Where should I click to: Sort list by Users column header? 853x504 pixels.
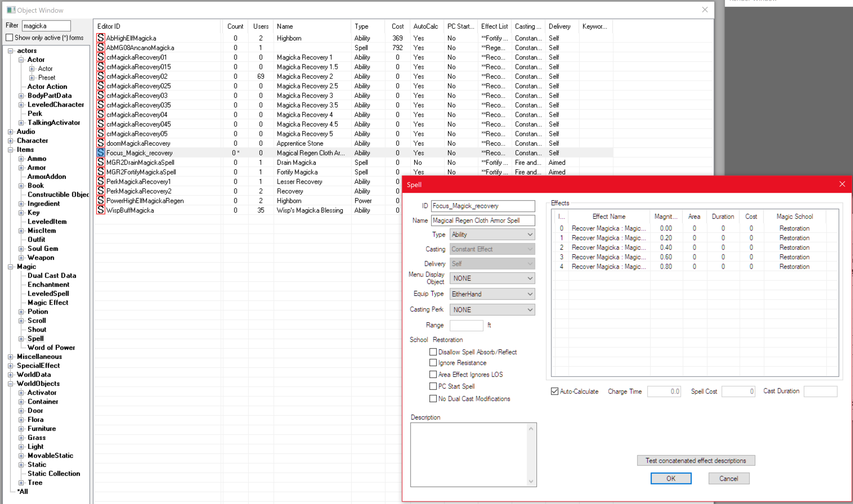point(260,26)
